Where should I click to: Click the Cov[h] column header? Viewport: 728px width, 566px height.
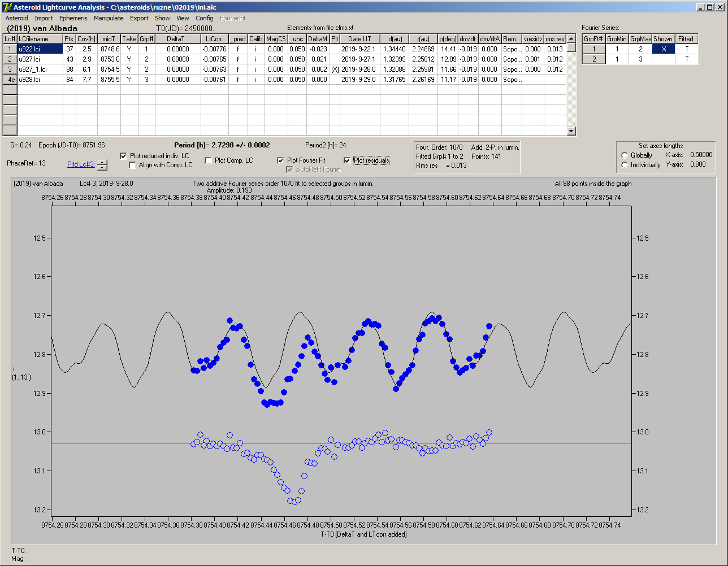click(86, 39)
